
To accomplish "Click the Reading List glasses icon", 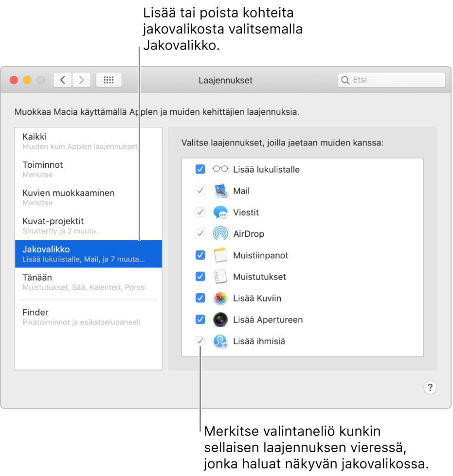I will point(220,169).
